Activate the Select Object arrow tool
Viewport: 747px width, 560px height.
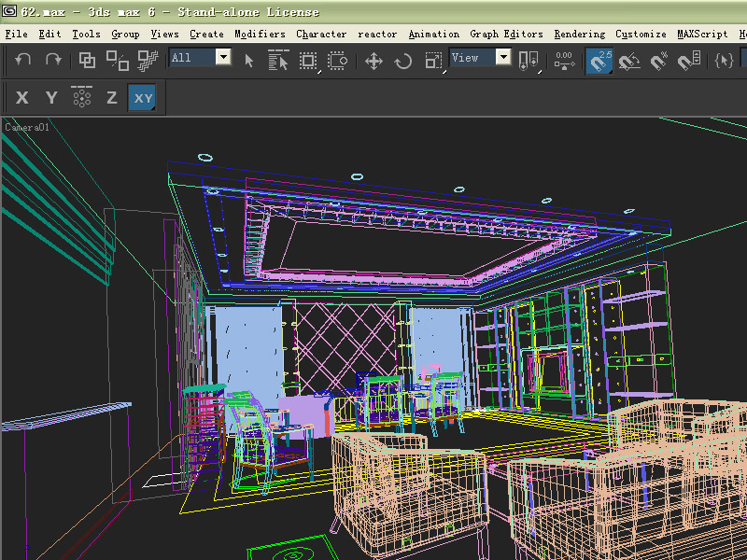click(x=248, y=60)
